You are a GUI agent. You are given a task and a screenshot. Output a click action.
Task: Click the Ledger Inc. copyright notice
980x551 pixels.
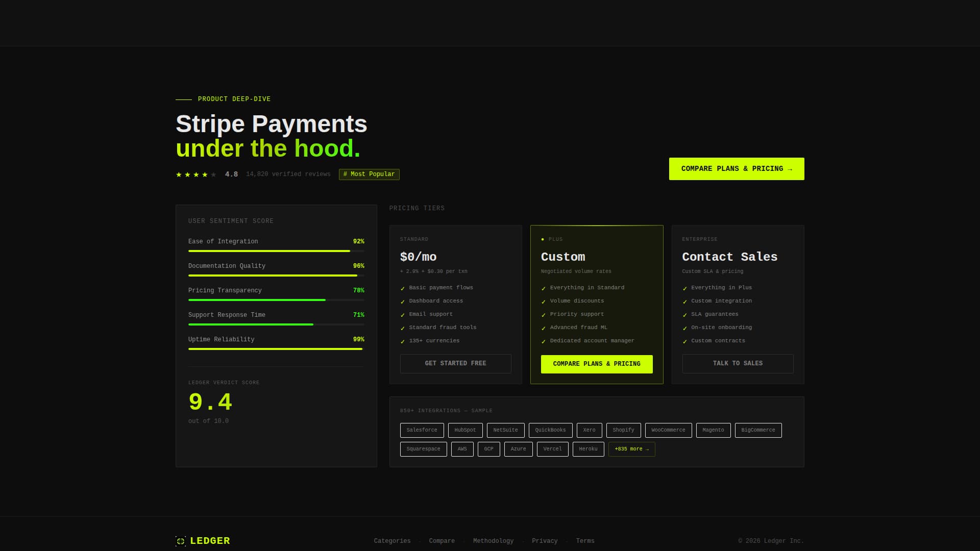(771, 541)
